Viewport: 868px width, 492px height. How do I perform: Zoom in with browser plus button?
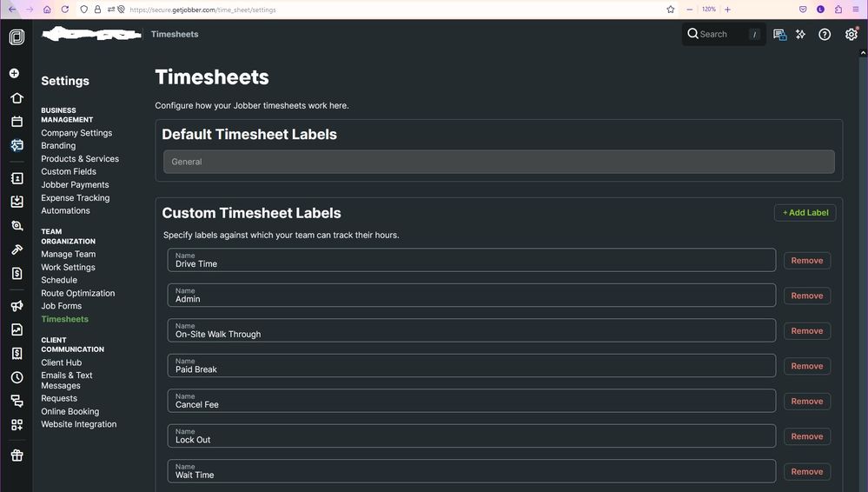point(727,10)
